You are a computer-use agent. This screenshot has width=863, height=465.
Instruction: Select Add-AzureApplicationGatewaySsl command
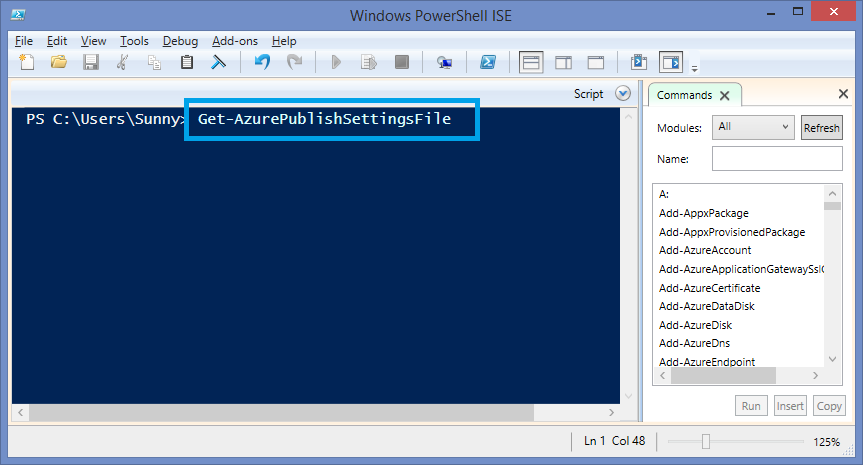click(x=741, y=269)
